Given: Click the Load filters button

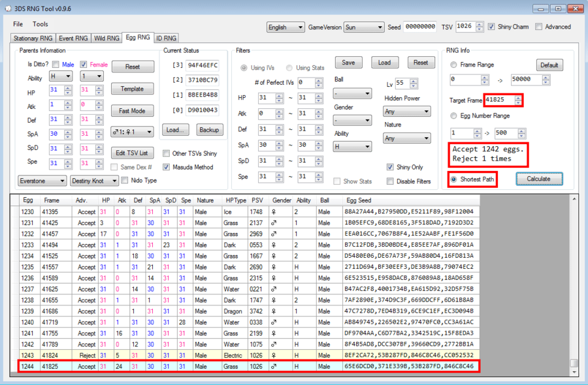Looking at the screenshot, I should coord(384,63).
